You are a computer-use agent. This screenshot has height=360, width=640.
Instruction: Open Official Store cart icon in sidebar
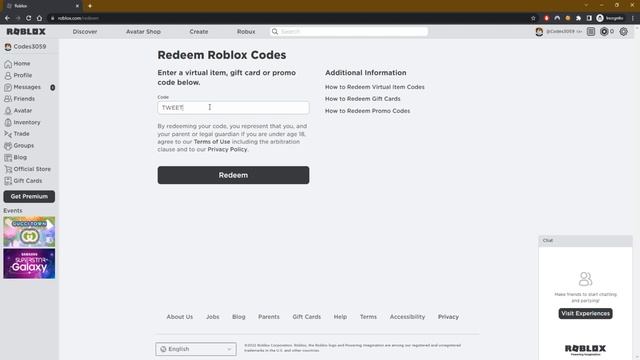[x=8, y=169]
